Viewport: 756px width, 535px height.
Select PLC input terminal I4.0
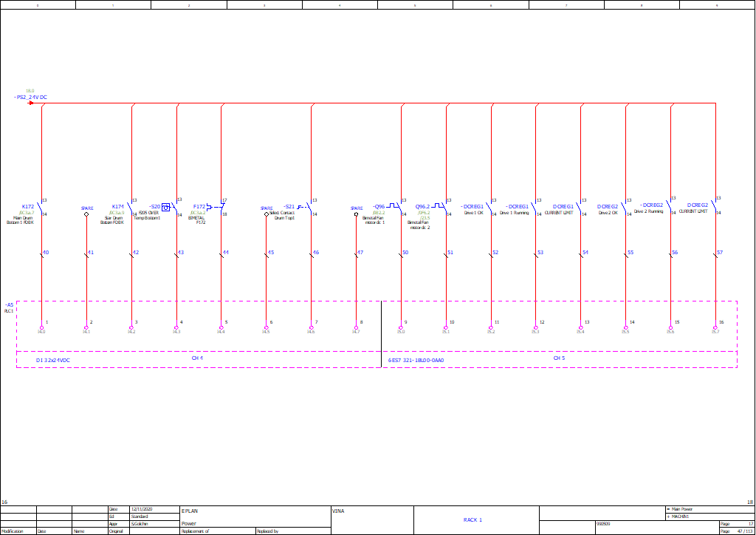(41, 327)
